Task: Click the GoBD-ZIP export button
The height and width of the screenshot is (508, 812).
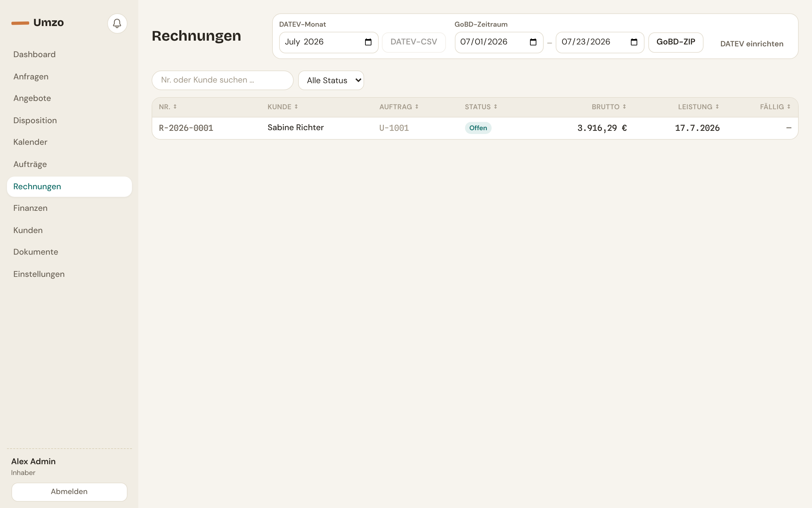Action: [676, 42]
